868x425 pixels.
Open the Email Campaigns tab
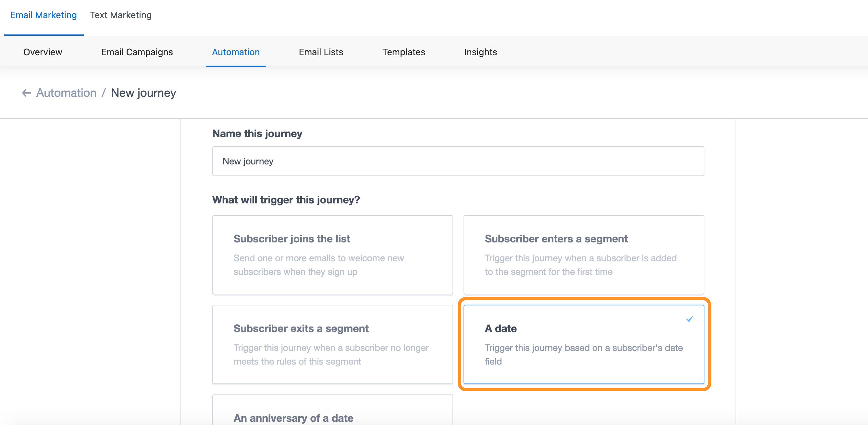(x=137, y=52)
